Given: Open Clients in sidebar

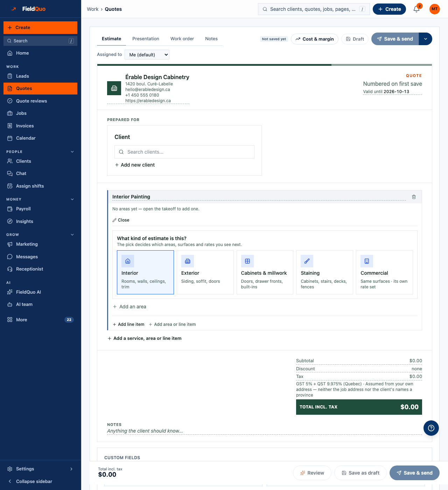Looking at the screenshot, I should click(40, 161).
